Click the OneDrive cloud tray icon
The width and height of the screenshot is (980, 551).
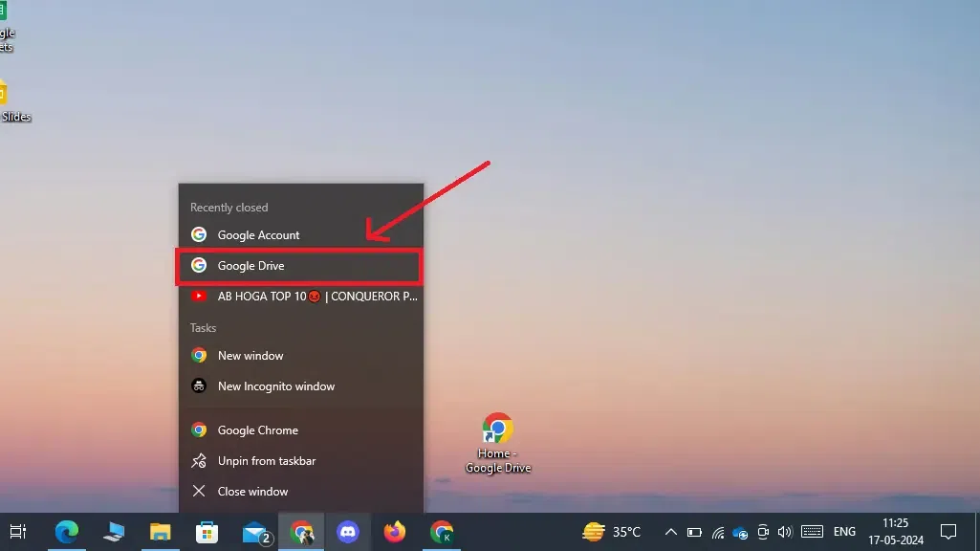pyautogui.click(x=741, y=534)
